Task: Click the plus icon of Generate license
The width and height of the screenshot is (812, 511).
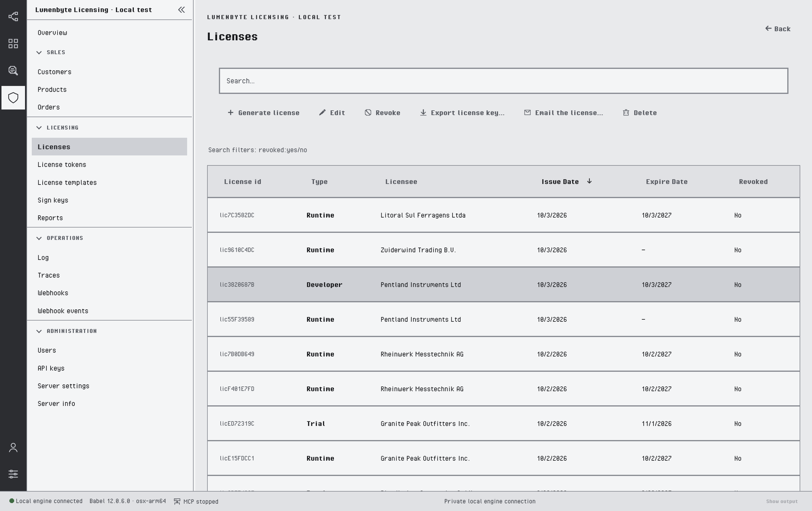Action: [231, 113]
